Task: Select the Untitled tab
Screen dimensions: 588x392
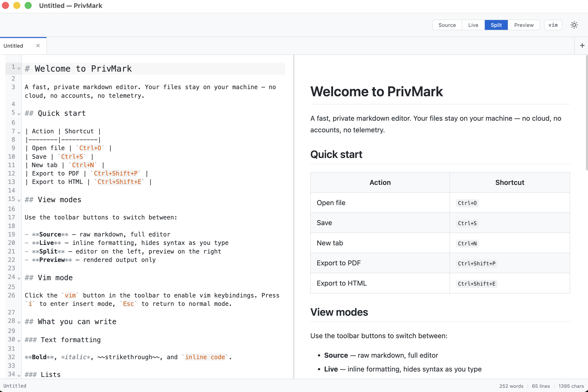Action: (x=13, y=45)
